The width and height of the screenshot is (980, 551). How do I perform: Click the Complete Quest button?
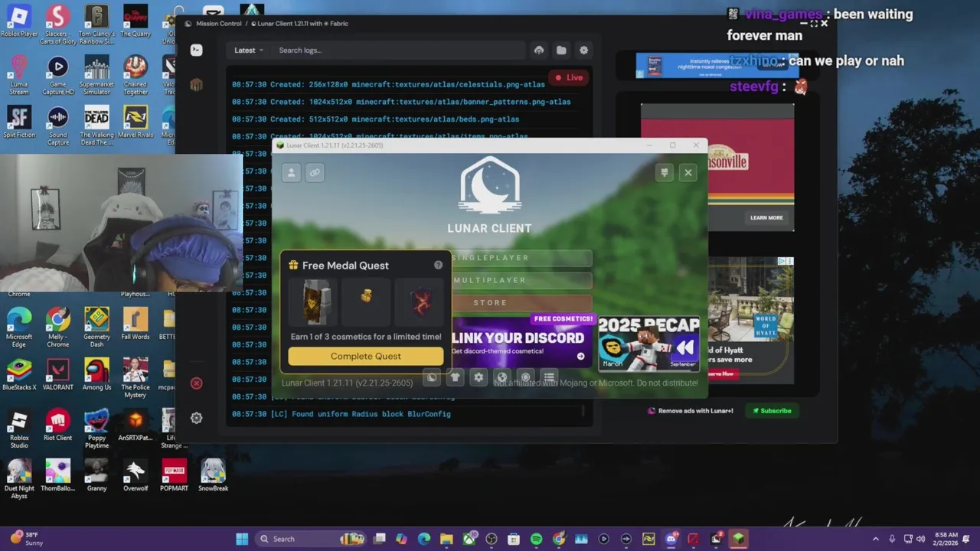366,356
